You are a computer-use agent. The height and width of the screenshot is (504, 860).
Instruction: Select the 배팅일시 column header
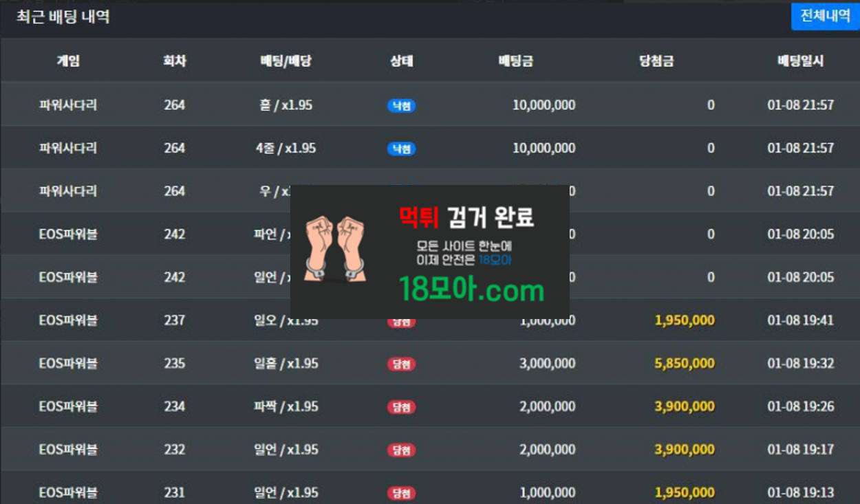(x=801, y=61)
